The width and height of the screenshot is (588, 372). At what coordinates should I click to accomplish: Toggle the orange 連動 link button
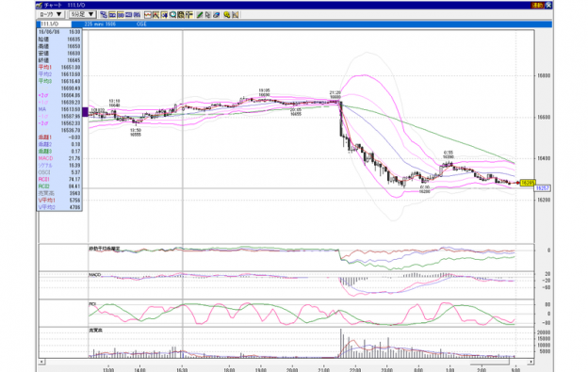click(x=537, y=6)
